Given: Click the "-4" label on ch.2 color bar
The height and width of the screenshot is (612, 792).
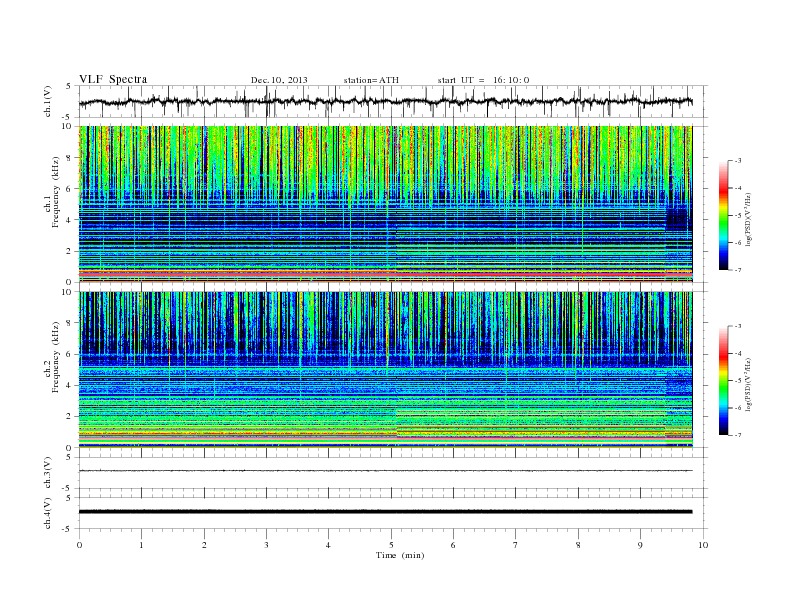Looking at the screenshot, I should (738, 353).
